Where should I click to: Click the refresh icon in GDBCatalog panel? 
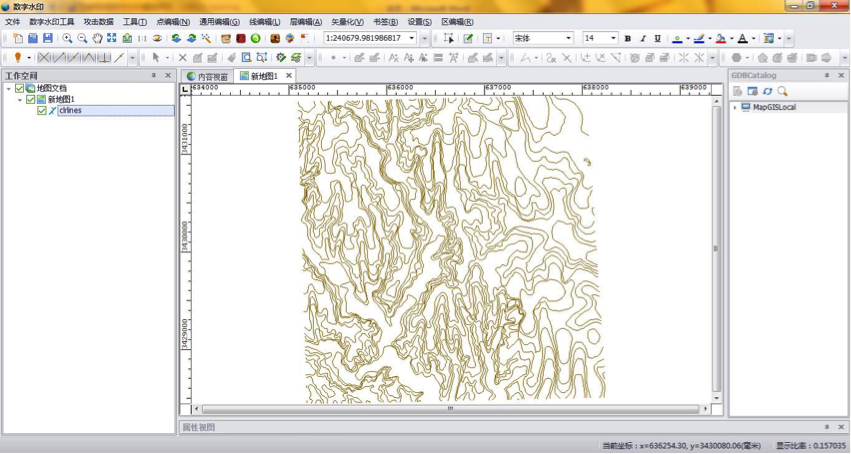click(767, 91)
